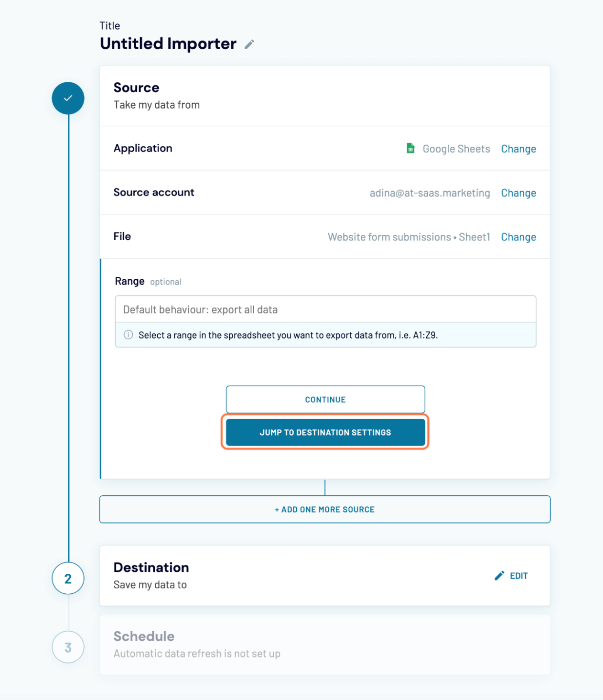The image size is (603, 700).
Task: Add one more source
Action: tap(325, 509)
